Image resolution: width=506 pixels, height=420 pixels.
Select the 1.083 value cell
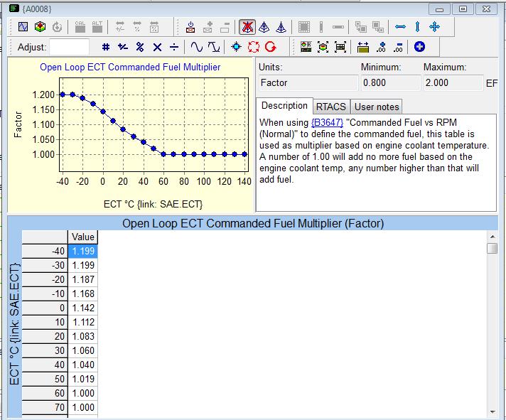83,336
